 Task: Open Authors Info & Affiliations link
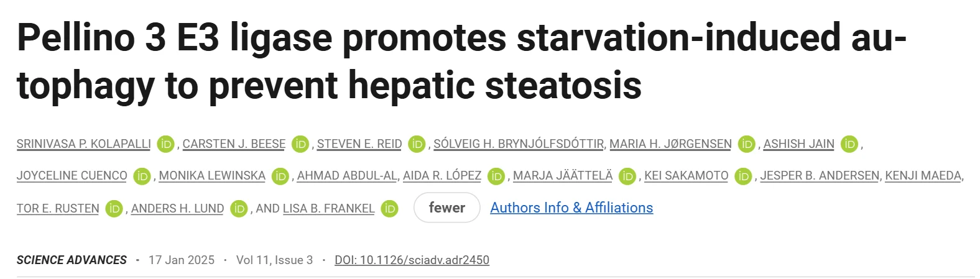click(x=571, y=208)
